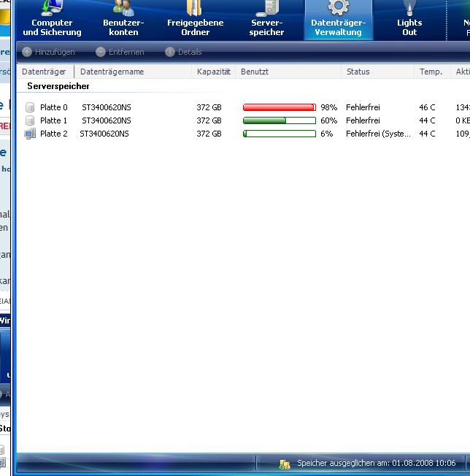This screenshot has width=470, height=476.
Task: Click the Speicher ausgeglichen status text
Action: pos(377,463)
